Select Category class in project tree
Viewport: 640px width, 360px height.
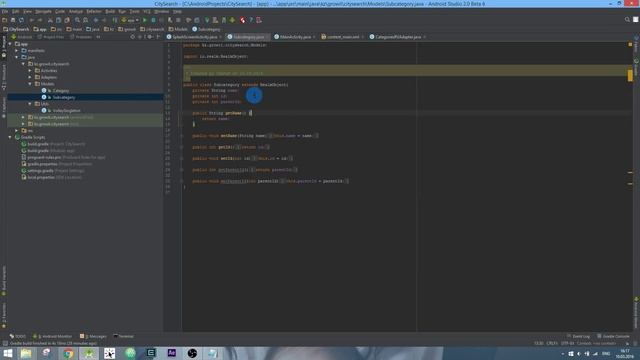pos(60,91)
